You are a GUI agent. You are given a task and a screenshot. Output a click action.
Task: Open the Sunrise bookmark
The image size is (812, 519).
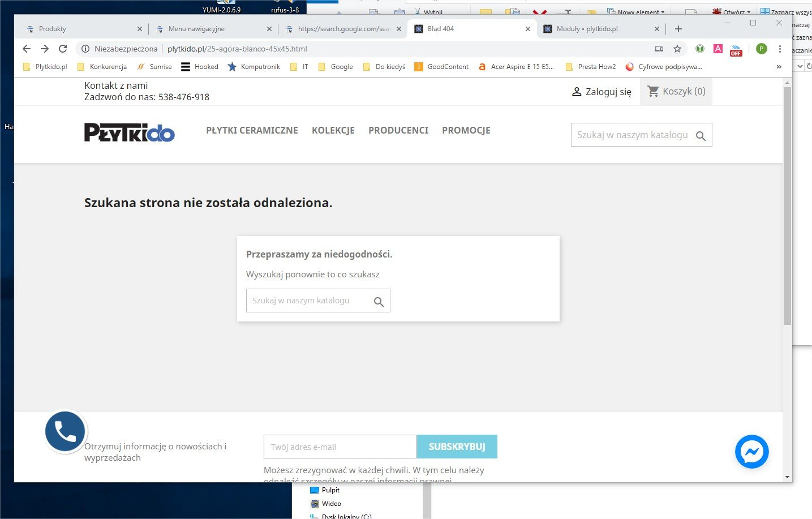(x=154, y=67)
